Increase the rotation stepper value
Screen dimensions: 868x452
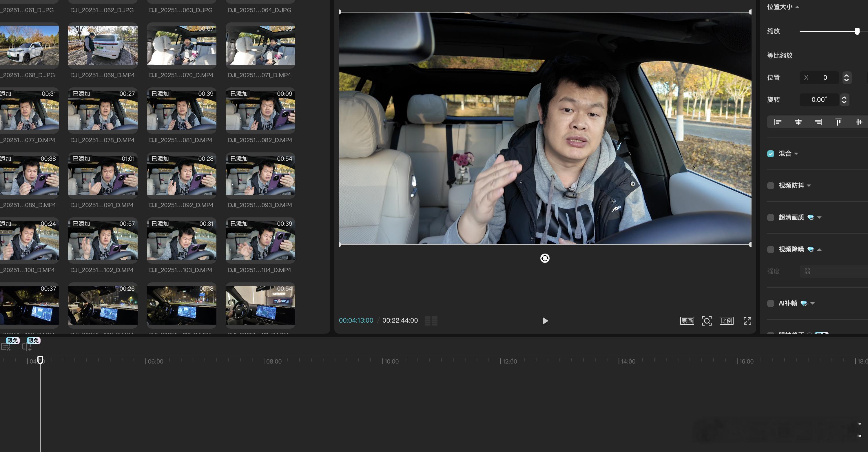844,97
